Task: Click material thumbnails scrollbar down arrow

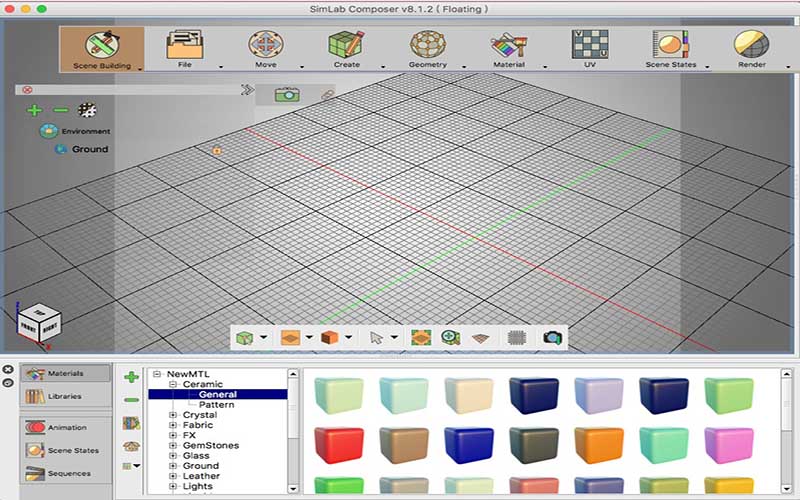Action: point(787,489)
